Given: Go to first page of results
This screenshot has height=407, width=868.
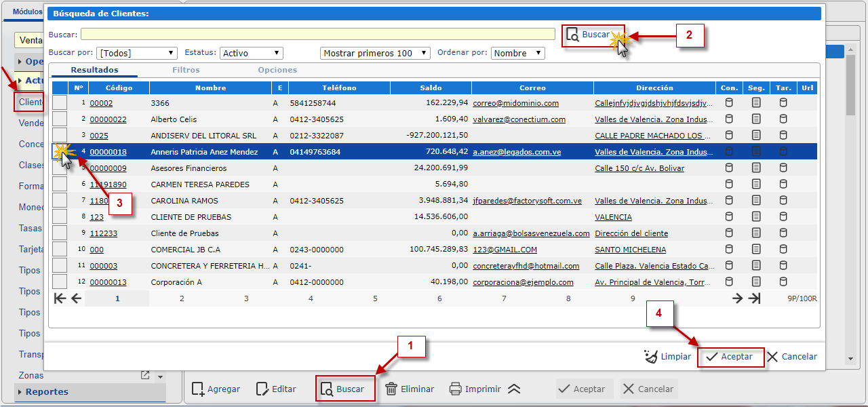Looking at the screenshot, I should (60, 298).
